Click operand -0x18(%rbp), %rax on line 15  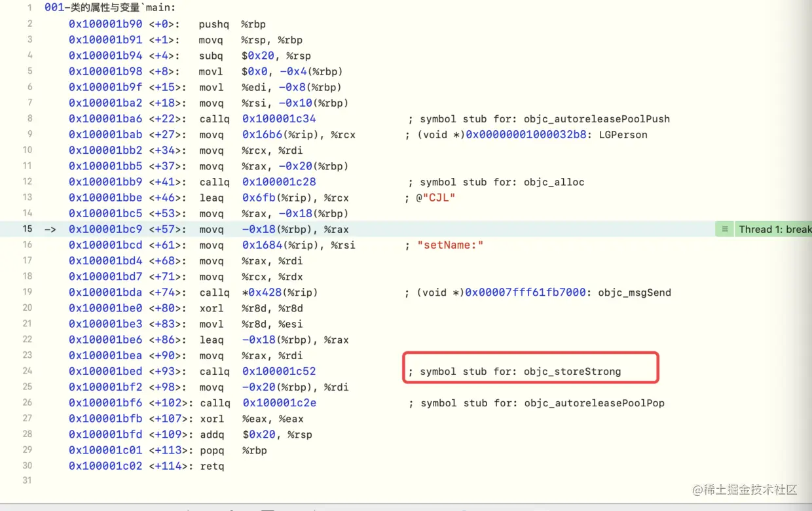click(295, 229)
